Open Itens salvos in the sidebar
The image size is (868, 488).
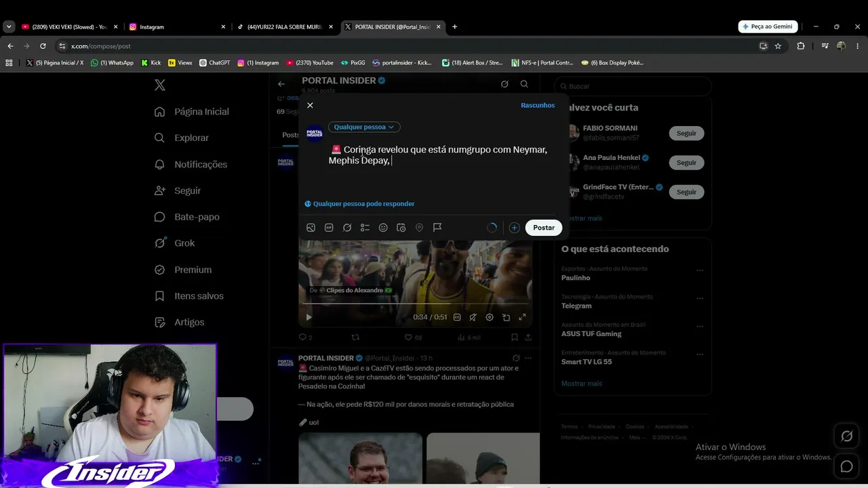pos(189,296)
